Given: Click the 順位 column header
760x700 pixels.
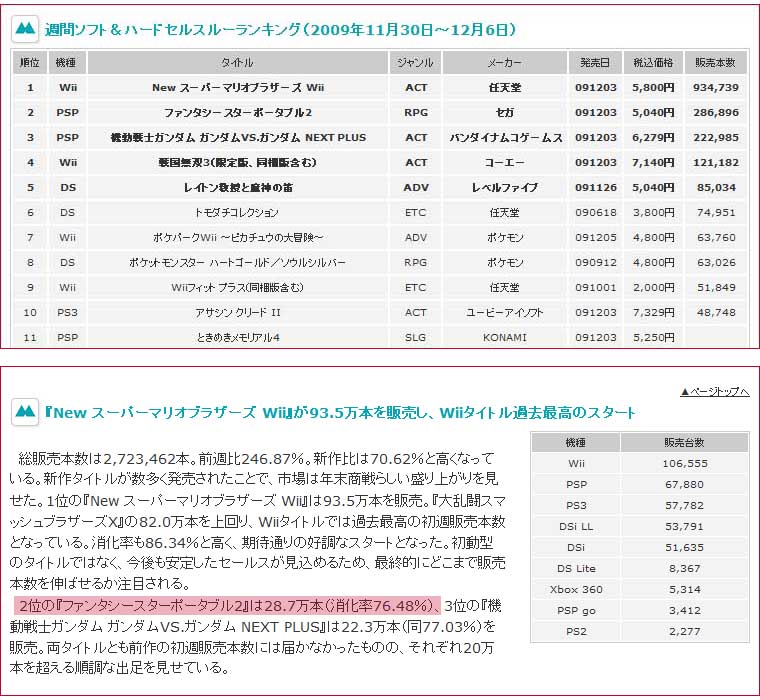Looking at the screenshot, I should [30, 62].
